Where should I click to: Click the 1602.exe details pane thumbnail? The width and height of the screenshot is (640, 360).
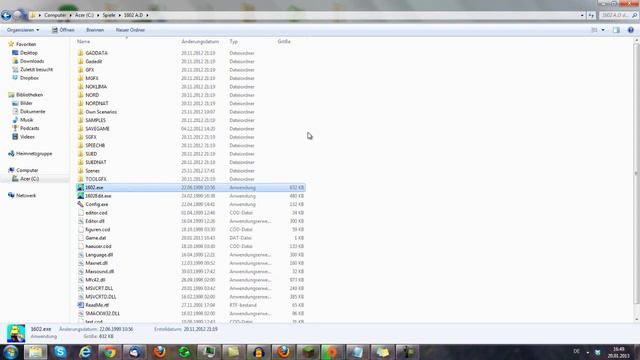point(16,333)
